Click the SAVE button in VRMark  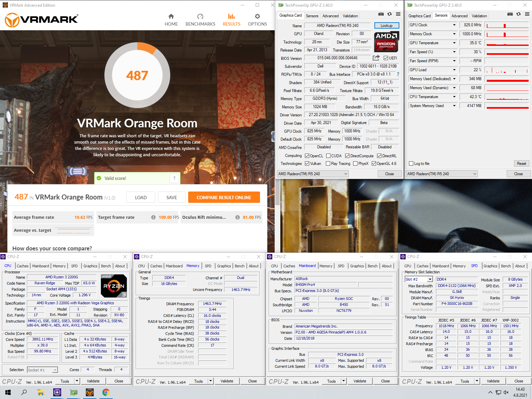click(172, 198)
